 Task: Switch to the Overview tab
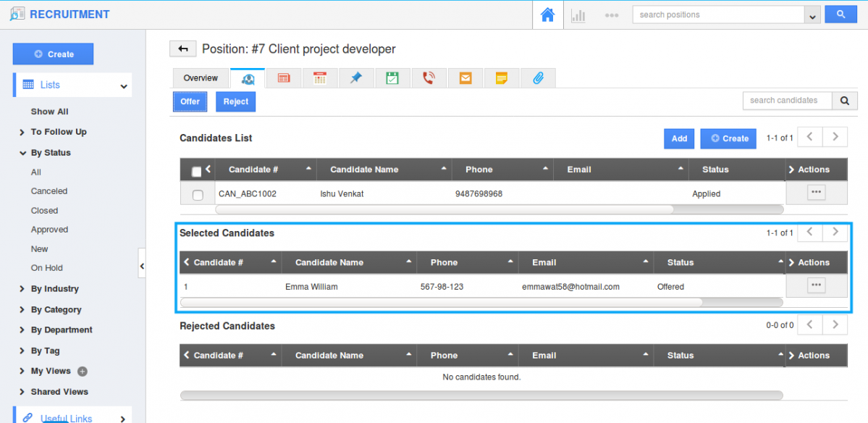tap(201, 78)
